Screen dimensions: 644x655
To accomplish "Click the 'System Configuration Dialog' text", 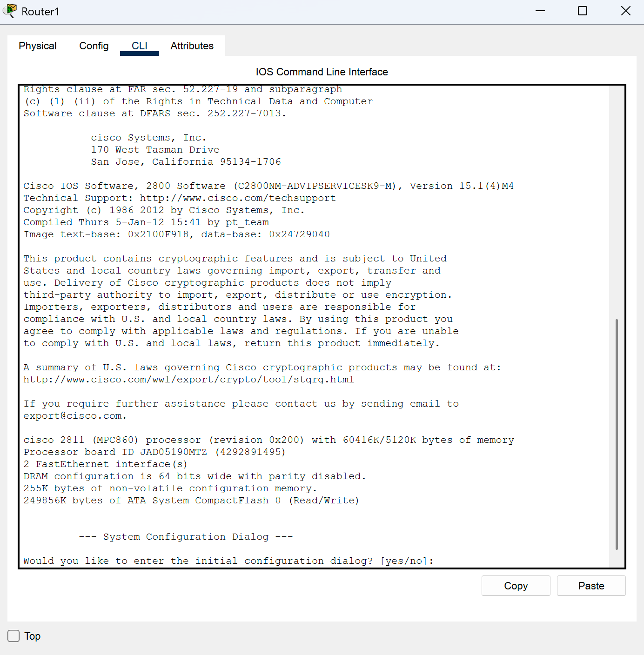I will pos(186,537).
